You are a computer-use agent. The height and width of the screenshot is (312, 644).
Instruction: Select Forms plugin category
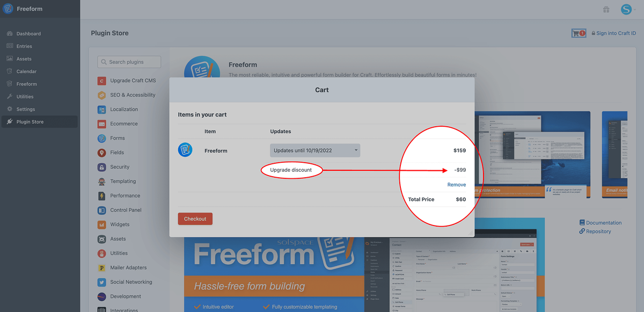point(118,138)
